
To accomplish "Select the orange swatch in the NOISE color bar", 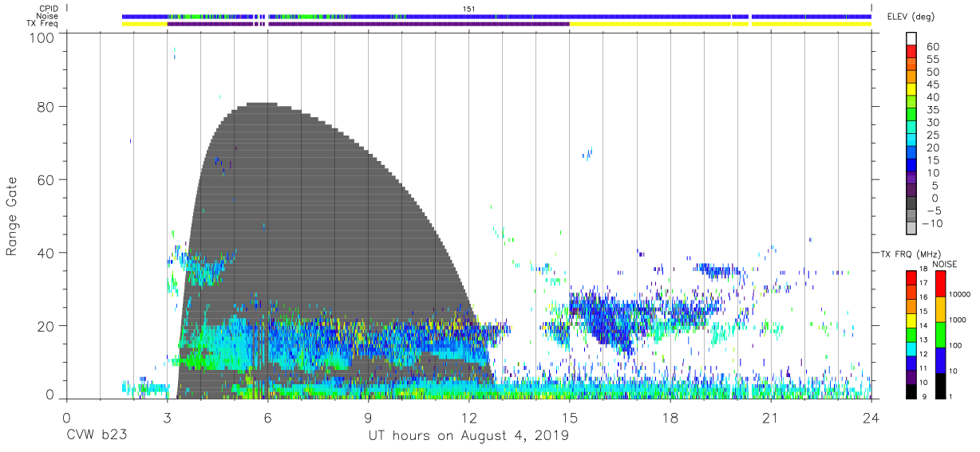I will tap(942, 309).
